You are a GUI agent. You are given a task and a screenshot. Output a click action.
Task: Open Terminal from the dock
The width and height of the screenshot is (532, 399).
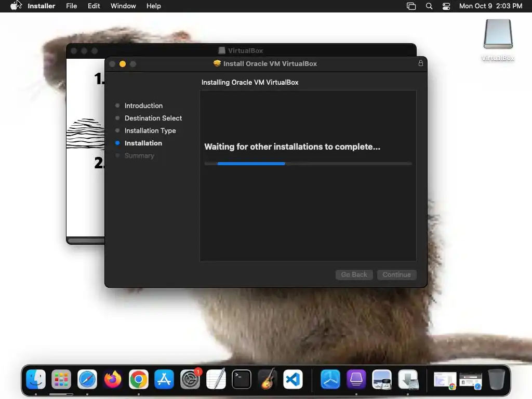point(242,379)
